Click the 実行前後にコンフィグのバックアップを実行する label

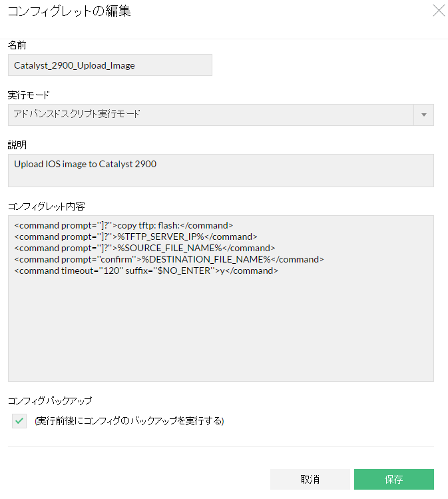[129, 421]
